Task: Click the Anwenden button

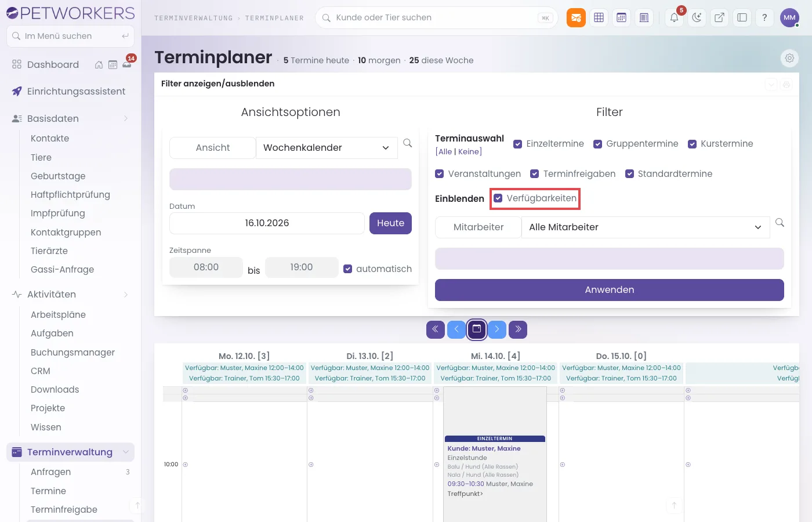Action: click(x=610, y=290)
